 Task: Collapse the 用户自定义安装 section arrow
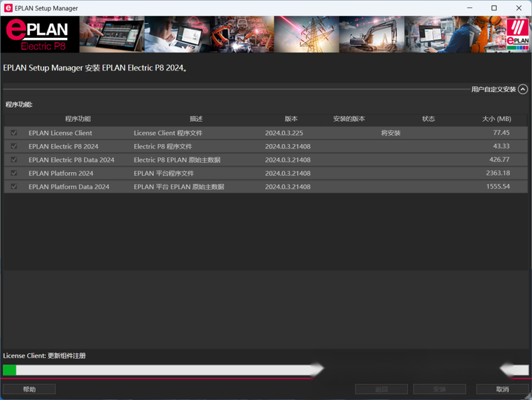pyautogui.click(x=523, y=90)
